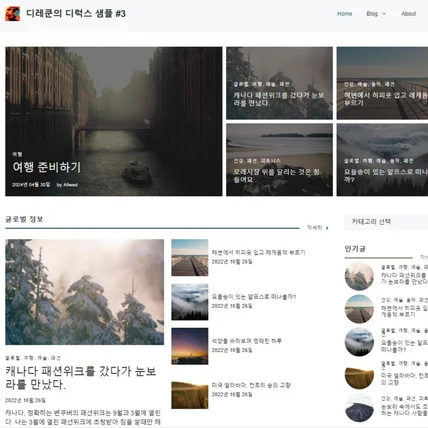This screenshot has width=428, height=428.
Task: Click the hero date '2024년 04월 30일'
Action: (31, 185)
